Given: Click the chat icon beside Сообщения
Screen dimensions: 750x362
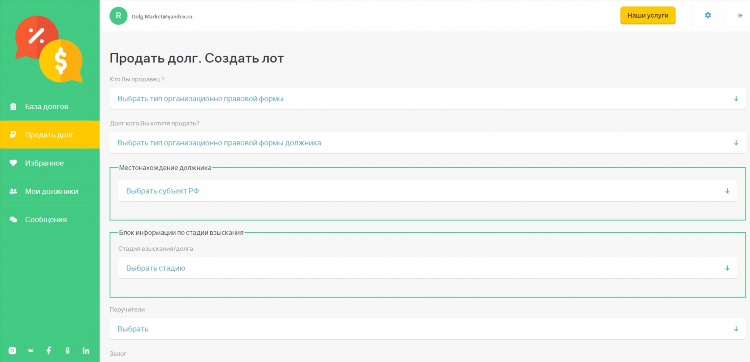Looking at the screenshot, I should (x=13, y=219).
